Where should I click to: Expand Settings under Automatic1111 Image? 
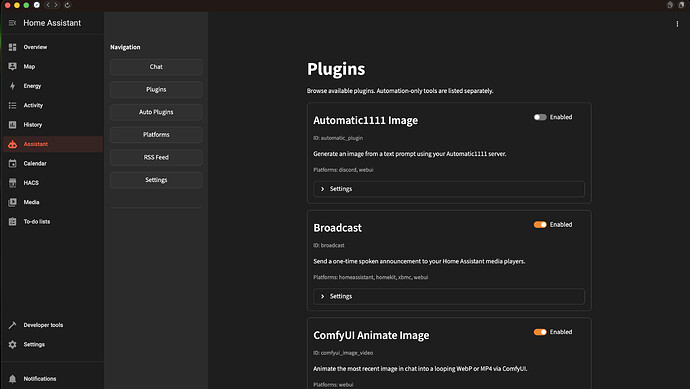pyautogui.click(x=449, y=189)
